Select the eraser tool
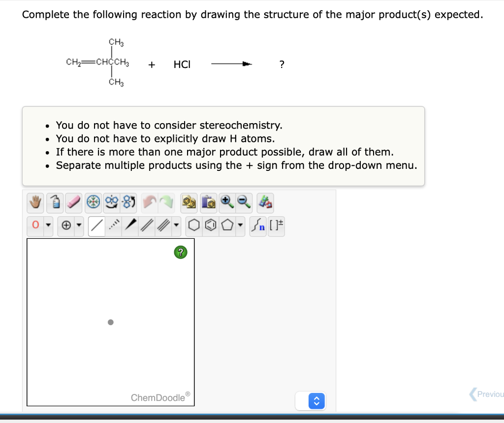Viewport: 504px width, 423px height. click(74, 202)
